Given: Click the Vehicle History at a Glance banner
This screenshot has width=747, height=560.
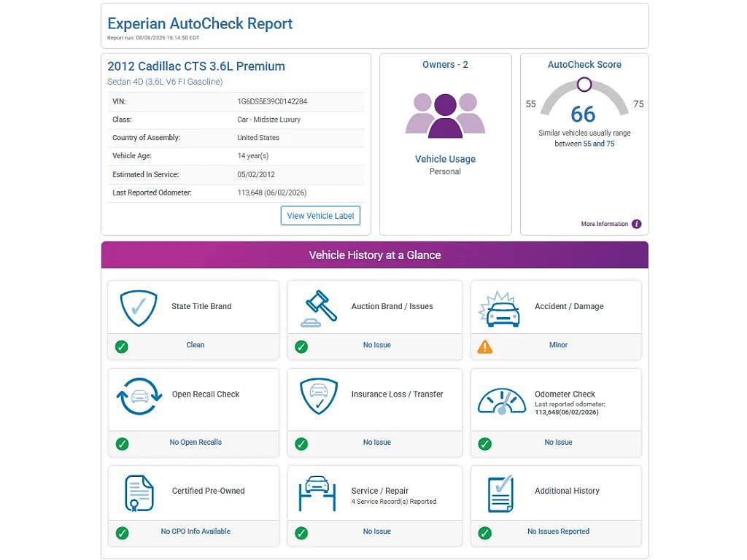Looking at the screenshot, I should point(375,254).
